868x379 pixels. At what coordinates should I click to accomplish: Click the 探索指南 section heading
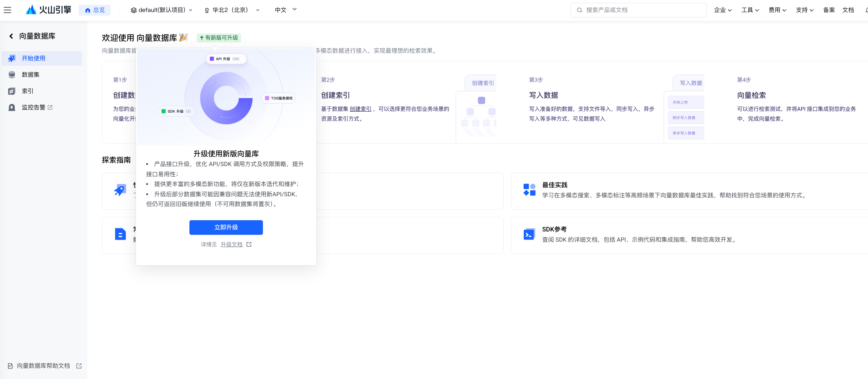116,160
